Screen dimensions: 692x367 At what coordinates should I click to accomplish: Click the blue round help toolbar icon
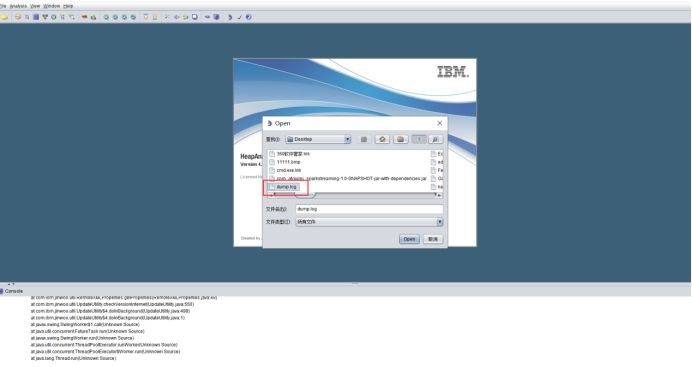[x=248, y=17]
